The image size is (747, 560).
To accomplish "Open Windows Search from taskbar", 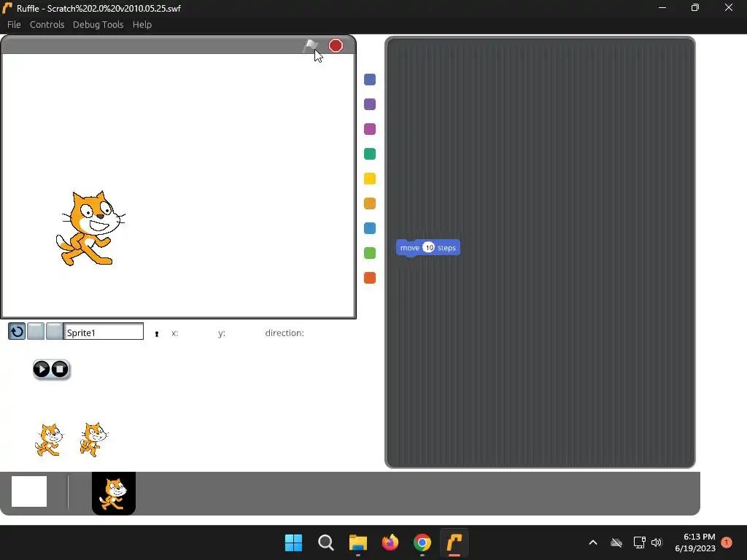I will pos(326,542).
